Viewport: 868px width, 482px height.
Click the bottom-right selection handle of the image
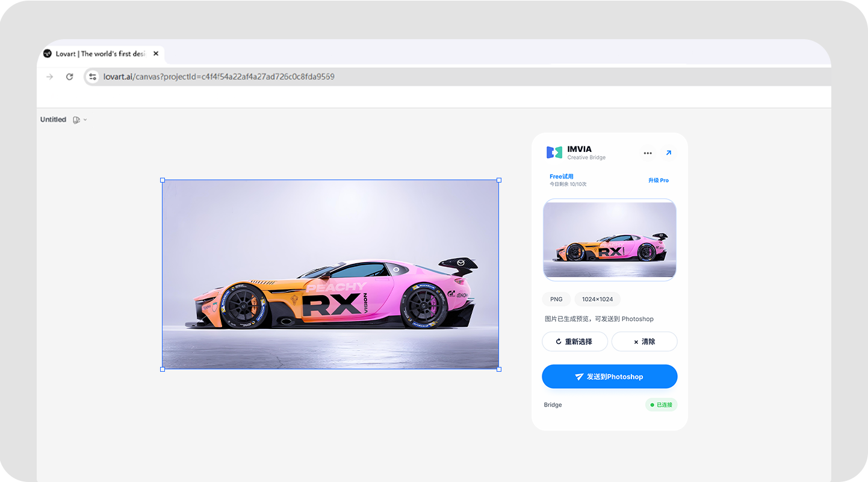click(x=499, y=369)
